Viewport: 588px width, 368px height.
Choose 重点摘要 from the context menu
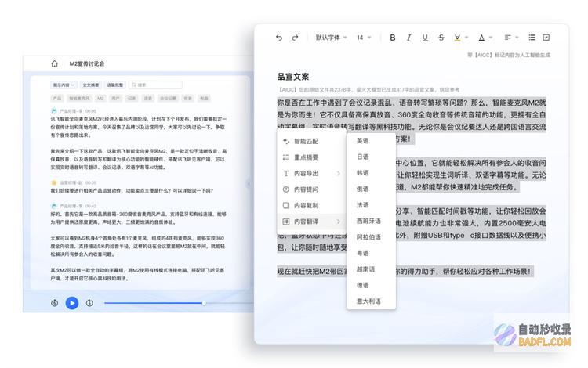coord(311,157)
